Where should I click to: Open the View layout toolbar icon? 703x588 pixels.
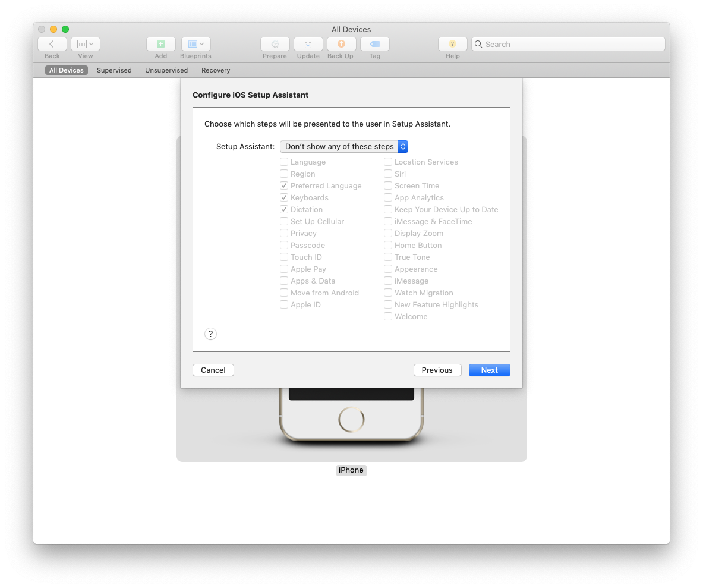click(x=86, y=44)
